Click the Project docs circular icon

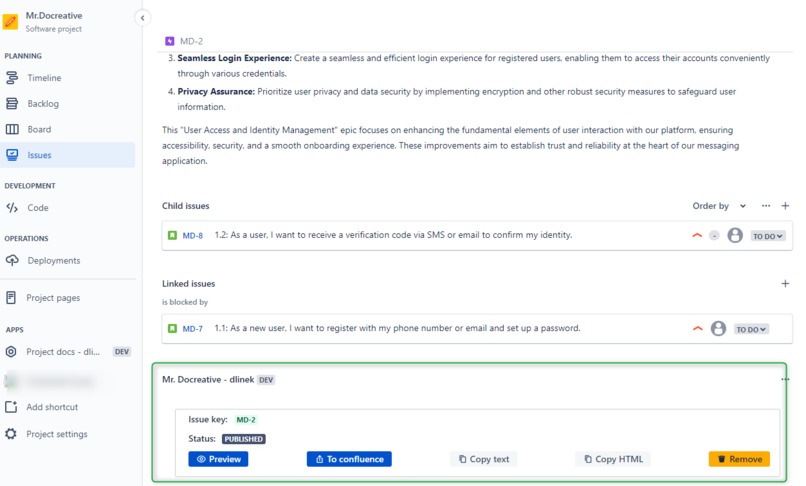tap(11, 352)
